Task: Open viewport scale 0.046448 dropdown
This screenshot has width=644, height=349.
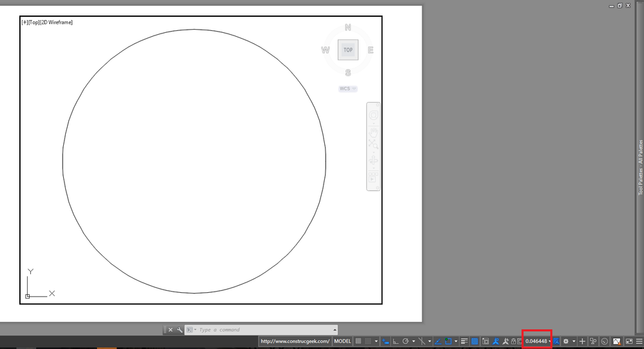Action: (538, 341)
